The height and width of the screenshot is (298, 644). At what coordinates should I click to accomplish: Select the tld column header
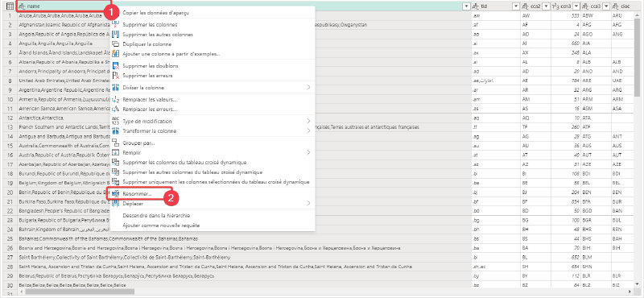click(x=496, y=6)
